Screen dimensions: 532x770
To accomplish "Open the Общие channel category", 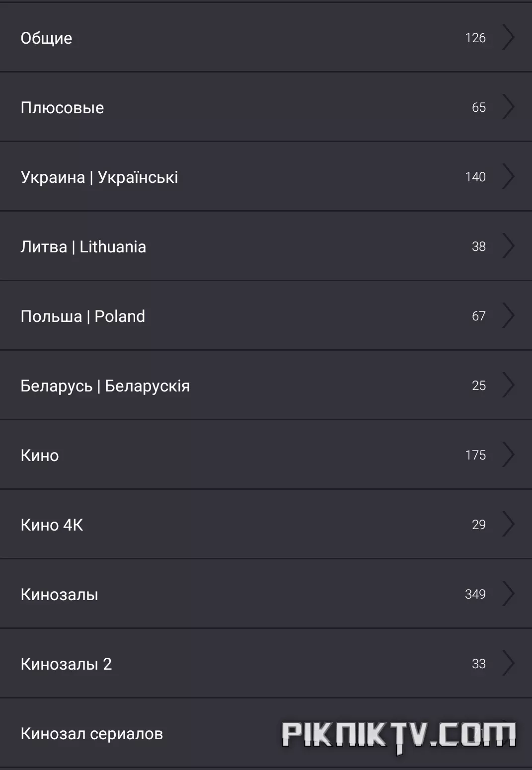I will coord(266,38).
